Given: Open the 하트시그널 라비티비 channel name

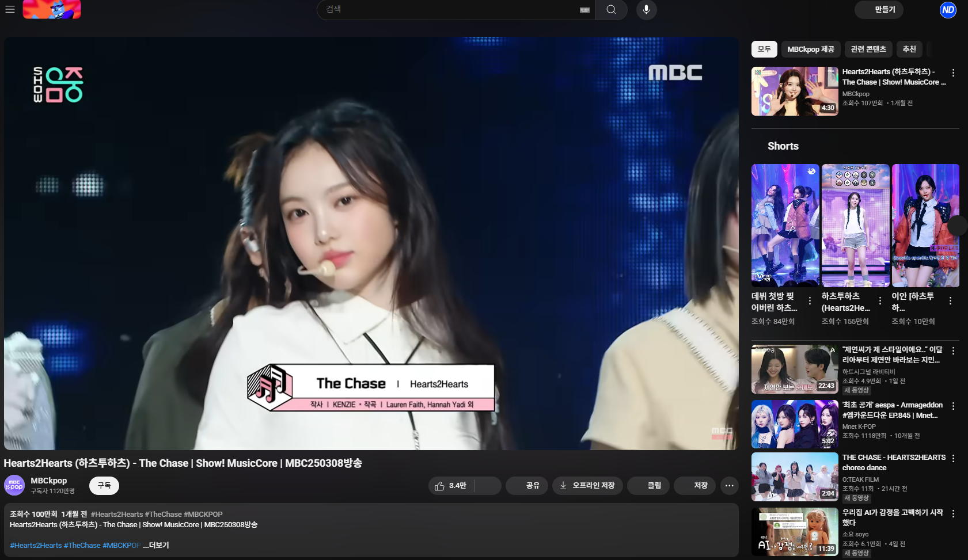Looking at the screenshot, I should 869,372.
